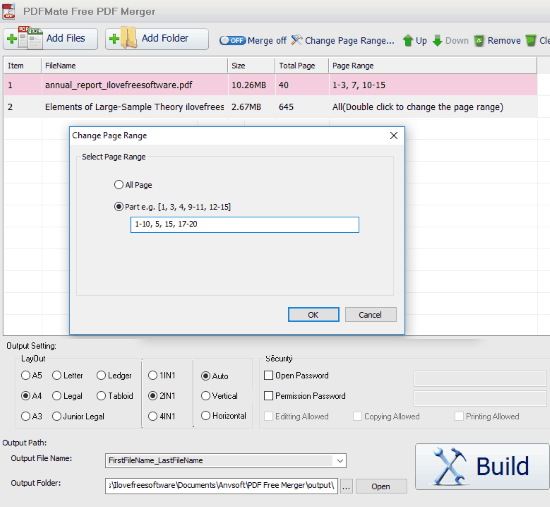The image size is (550, 507).
Task: Enable Open Password checkbox
Action: [268, 375]
